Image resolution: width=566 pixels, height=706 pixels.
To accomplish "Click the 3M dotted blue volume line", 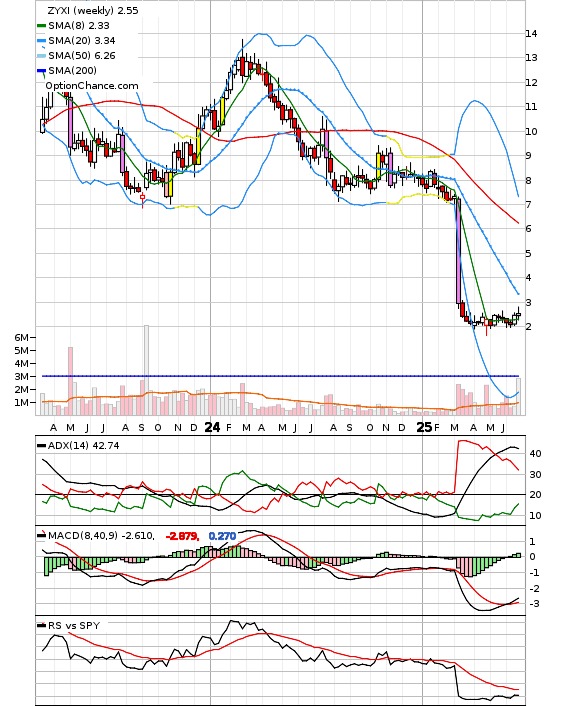I will pos(280,376).
